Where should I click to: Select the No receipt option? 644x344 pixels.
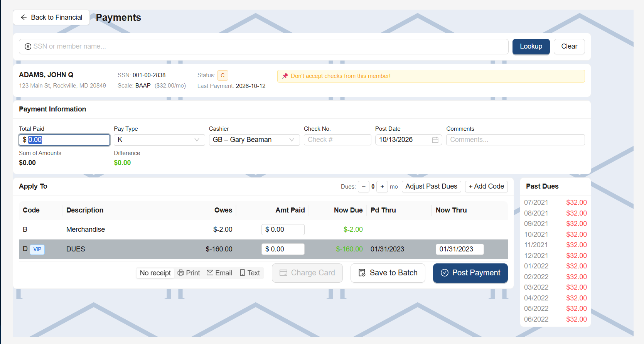click(x=155, y=273)
